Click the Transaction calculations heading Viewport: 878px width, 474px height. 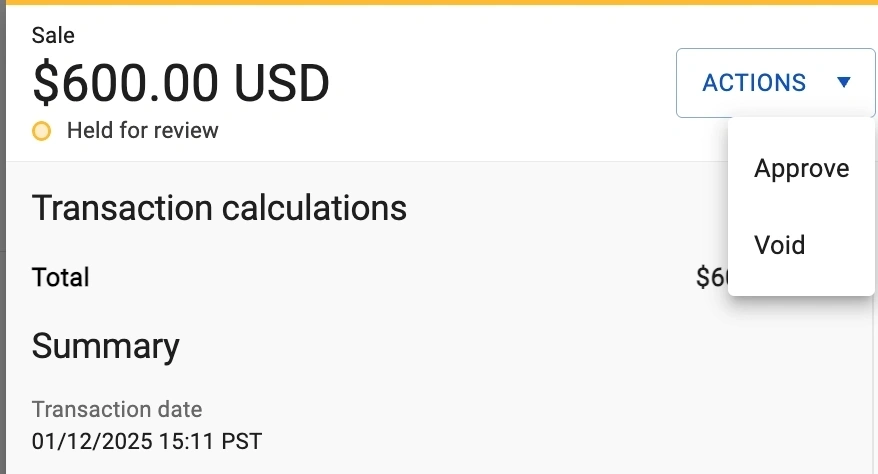pyautogui.click(x=219, y=208)
